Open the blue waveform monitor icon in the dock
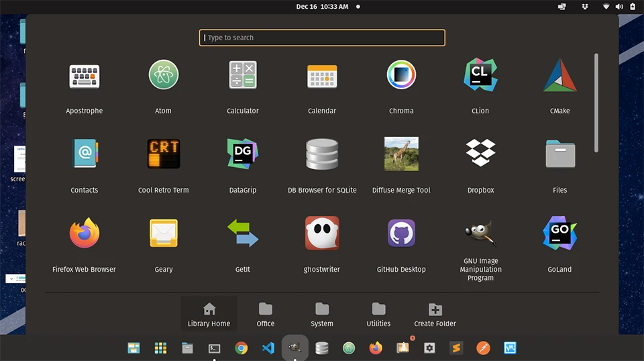644x361 pixels. tap(510, 348)
